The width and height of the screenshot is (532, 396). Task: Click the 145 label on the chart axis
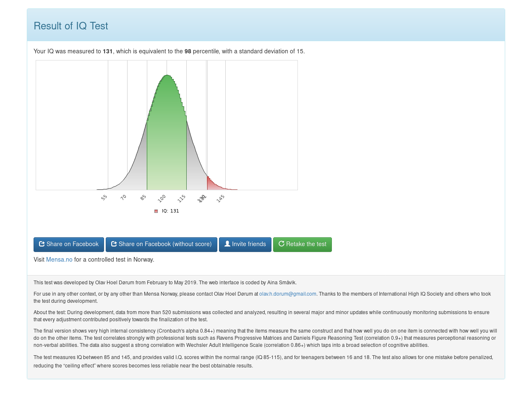coord(221,199)
